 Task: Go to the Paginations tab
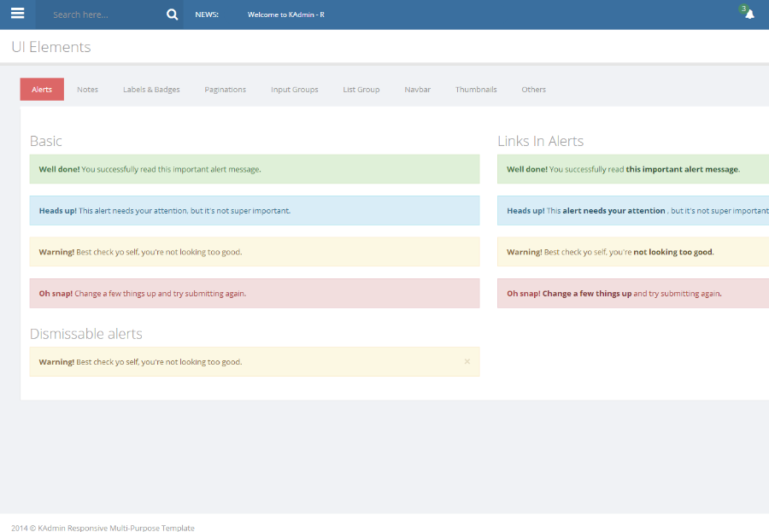[x=226, y=90]
